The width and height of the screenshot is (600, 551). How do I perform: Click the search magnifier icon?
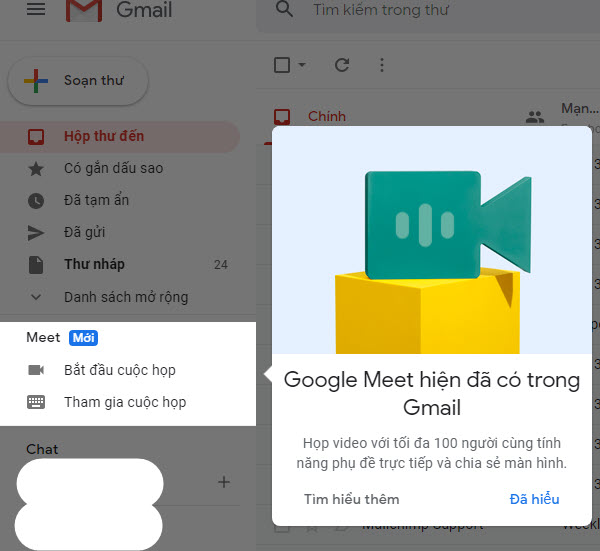[x=284, y=9]
